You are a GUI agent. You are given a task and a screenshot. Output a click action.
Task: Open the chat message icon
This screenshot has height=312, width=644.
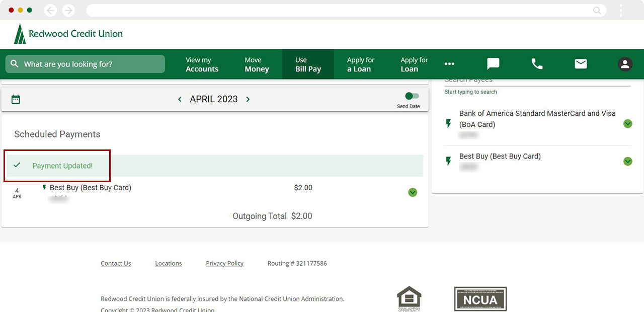coord(493,64)
